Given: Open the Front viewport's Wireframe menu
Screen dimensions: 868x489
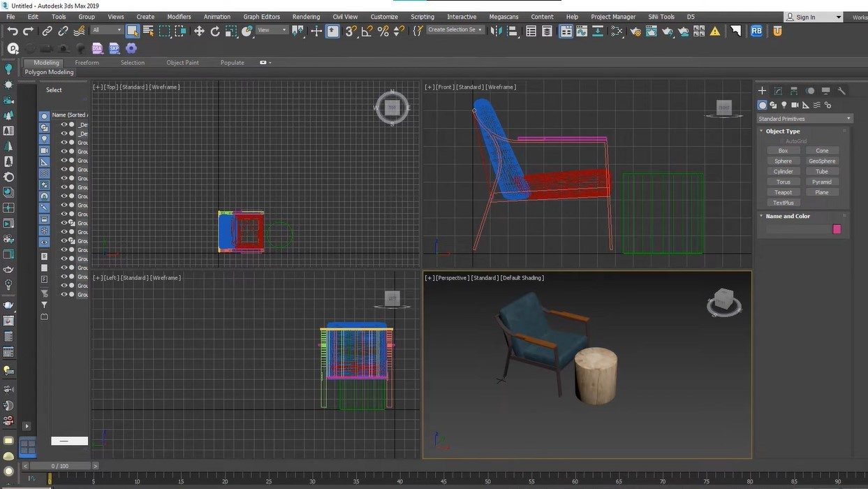Looking at the screenshot, I should pos(501,87).
